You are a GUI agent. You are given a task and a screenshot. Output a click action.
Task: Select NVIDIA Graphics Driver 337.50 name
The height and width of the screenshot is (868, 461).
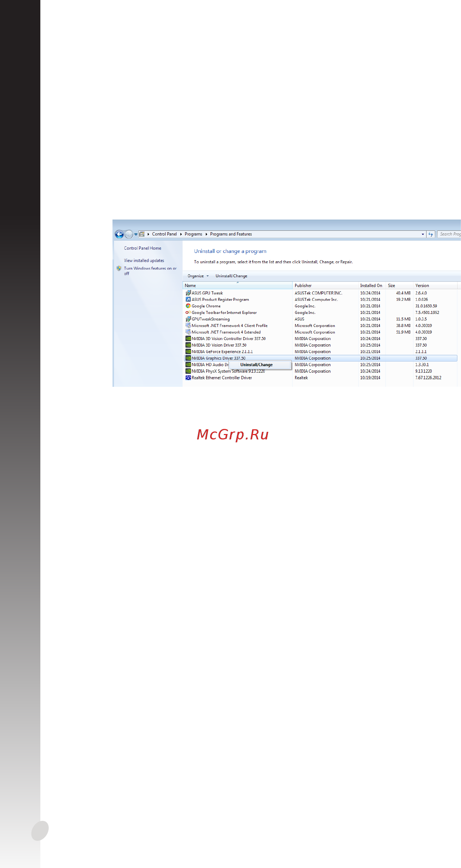pos(219,359)
